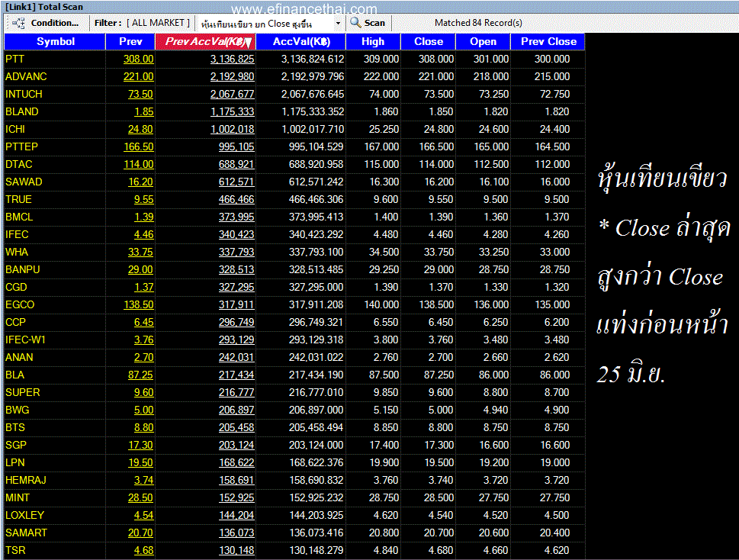The width and height of the screenshot is (739, 560).
Task: Open the INTUCH PrevAccVal link 2,067,677
Action: (233, 94)
